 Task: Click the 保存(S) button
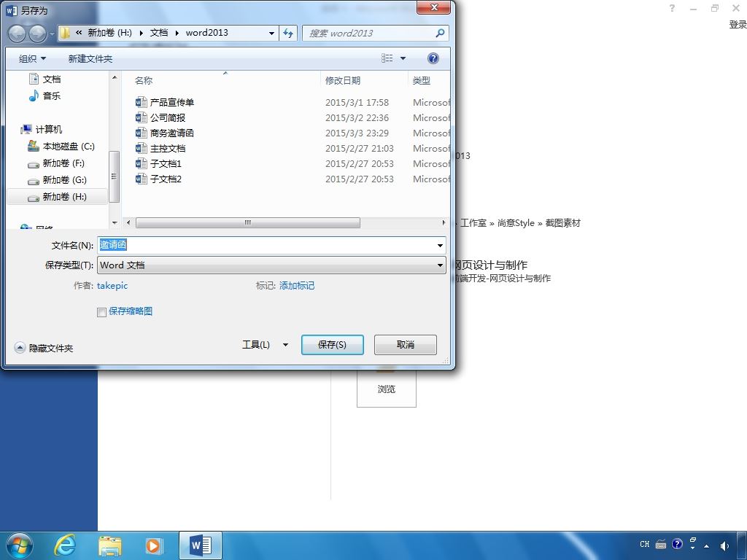click(333, 345)
